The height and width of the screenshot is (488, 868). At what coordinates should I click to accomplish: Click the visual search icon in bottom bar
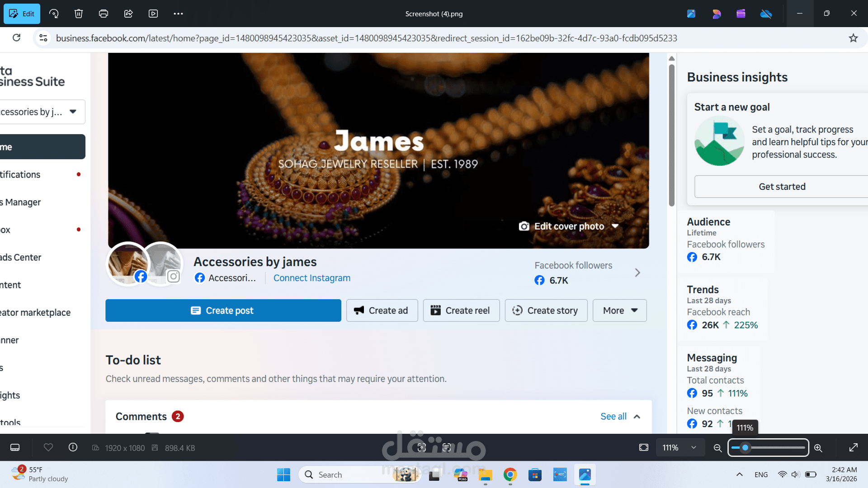click(x=422, y=447)
